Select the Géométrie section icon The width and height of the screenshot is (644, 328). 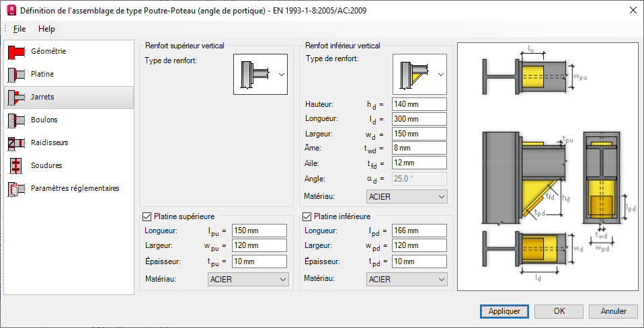pos(15,52)
